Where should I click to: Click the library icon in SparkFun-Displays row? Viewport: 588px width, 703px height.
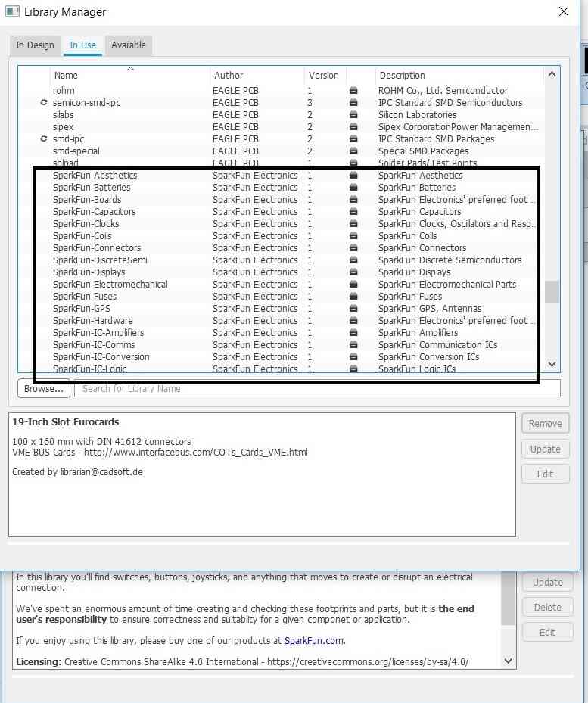353,272
